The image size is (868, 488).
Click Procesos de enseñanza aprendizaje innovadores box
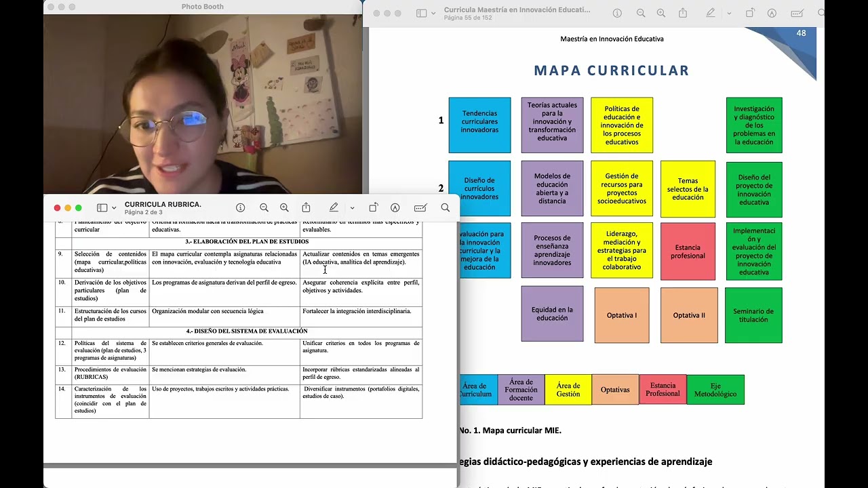pyautogui.click(x=552, y=250)
